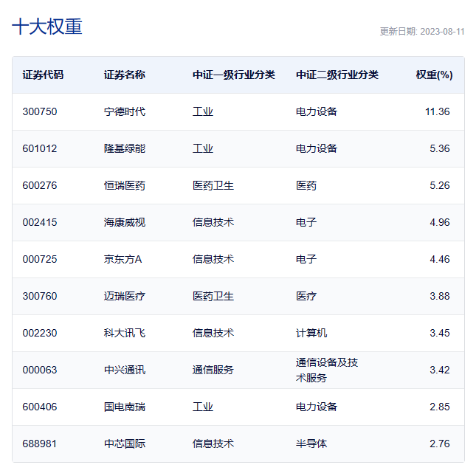Image resolution: width=476 pixels, height=476 pixels.
Task: Select security code 000063
Action: [x=40, y=370]
